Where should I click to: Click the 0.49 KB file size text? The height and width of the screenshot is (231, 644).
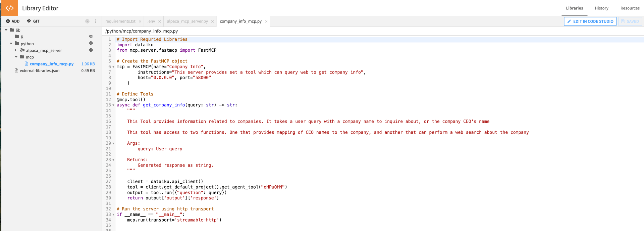(88, 71)
